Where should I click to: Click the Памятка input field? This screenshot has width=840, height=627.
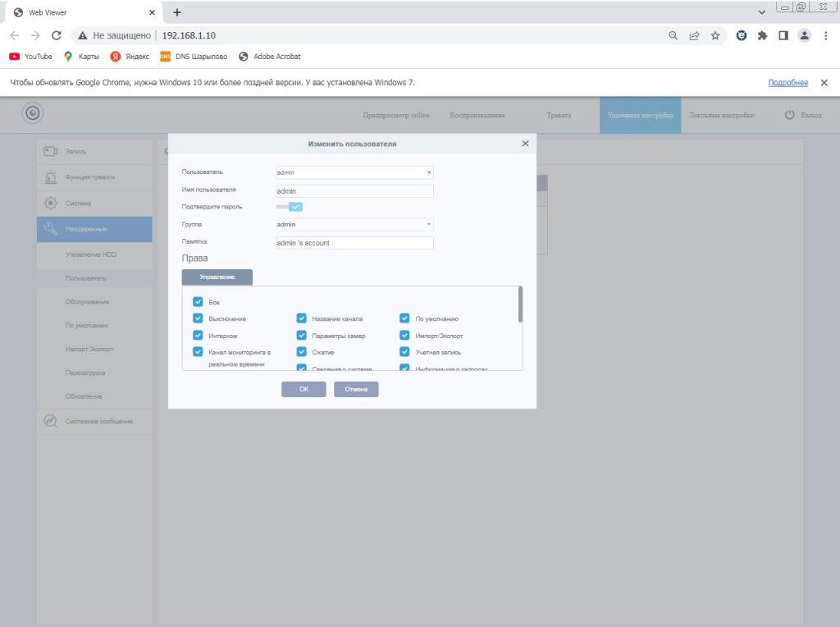point(354,243)
